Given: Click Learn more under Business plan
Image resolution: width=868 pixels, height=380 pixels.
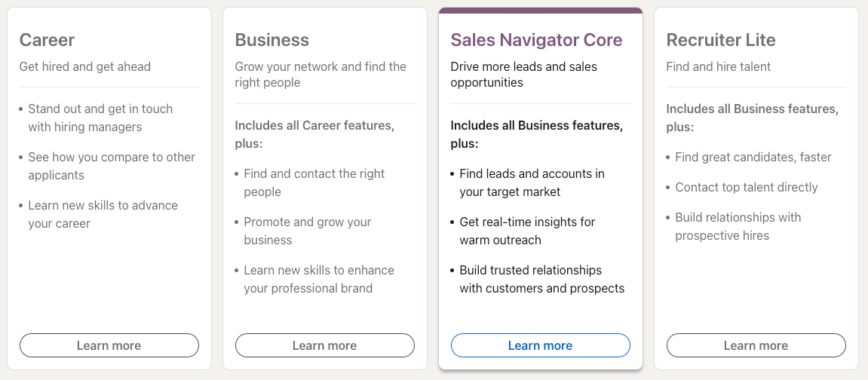Looking at the screenshot, I should coord(324,345).
